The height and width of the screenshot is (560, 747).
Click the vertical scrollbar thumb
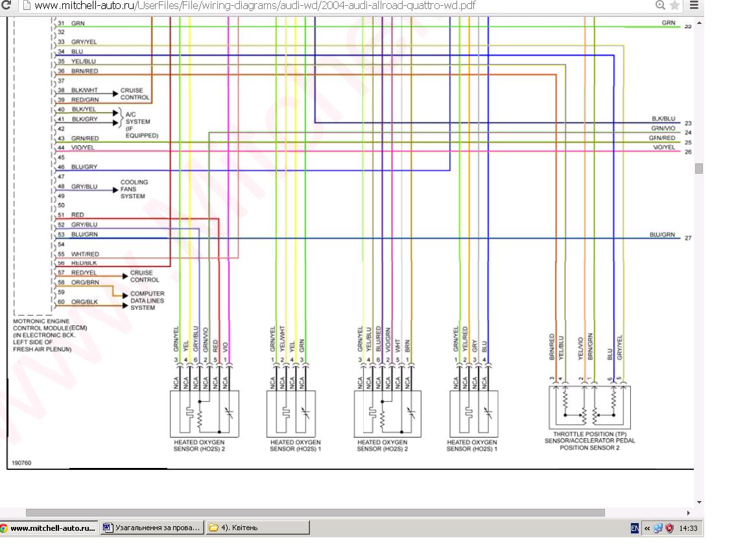pos(699,169)
